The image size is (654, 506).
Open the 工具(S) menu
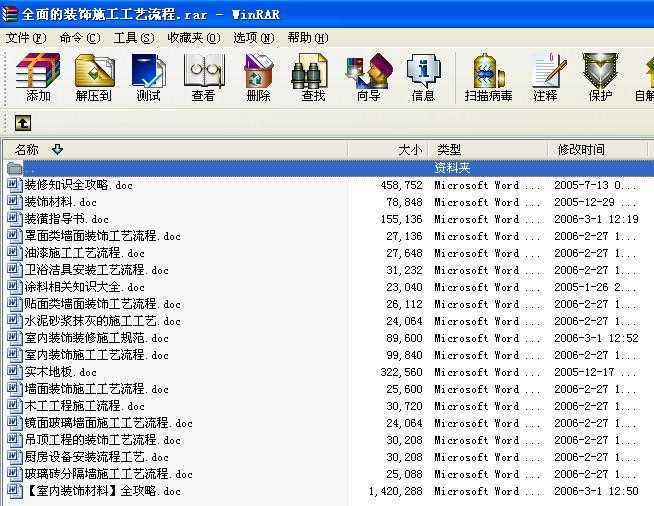pyautogui.click(x=133, y=38)
